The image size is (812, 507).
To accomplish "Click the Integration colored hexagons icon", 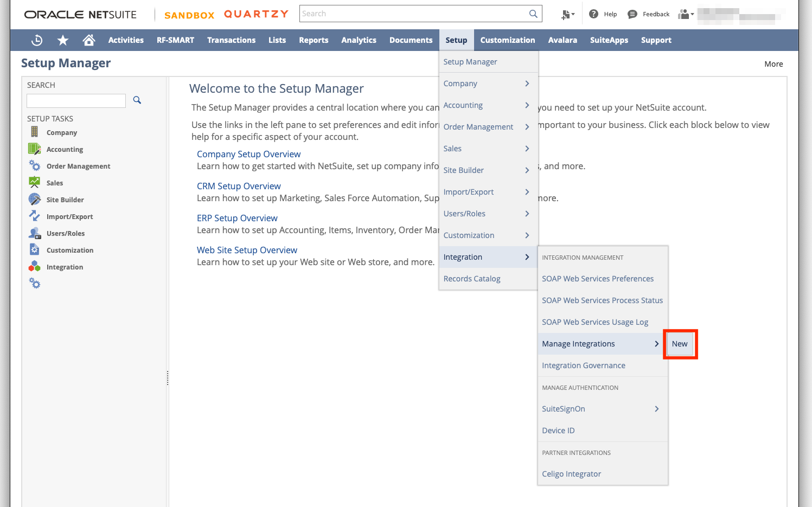I will point(35,266).
